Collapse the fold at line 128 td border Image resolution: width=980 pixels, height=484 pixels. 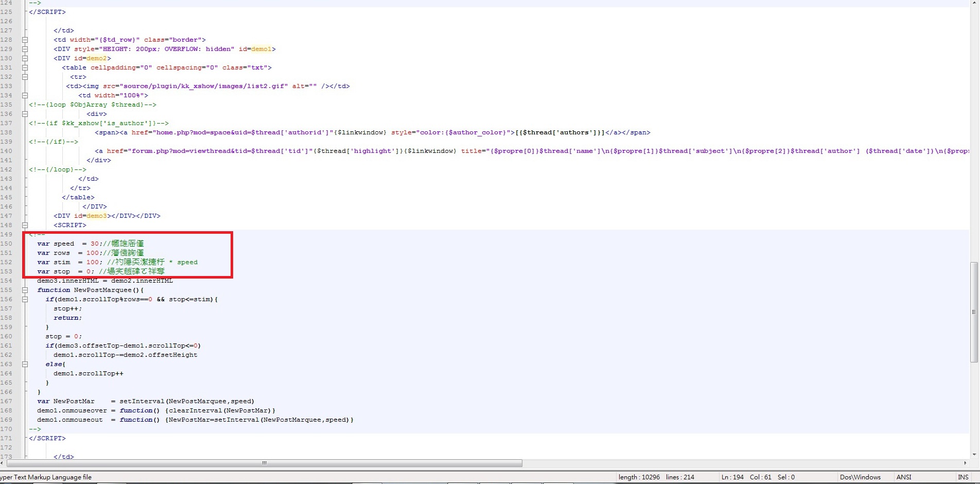(25, 40)
